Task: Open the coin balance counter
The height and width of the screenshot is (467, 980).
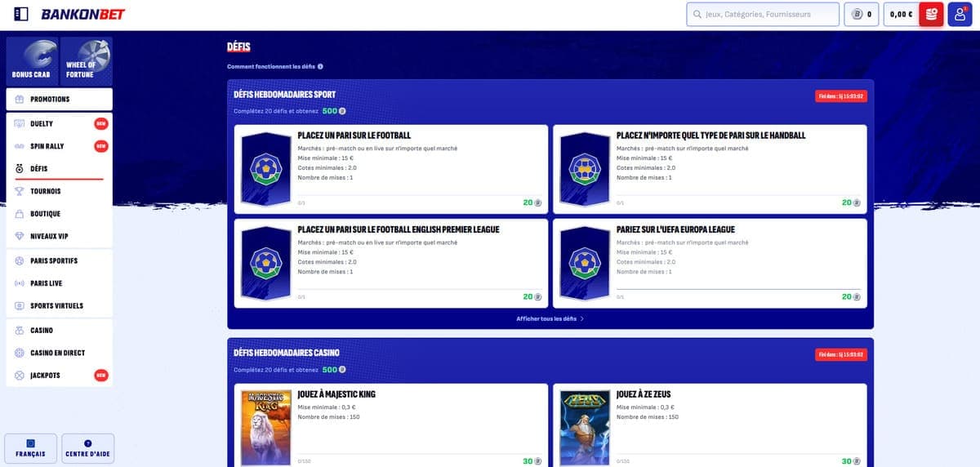Action: coord(862,14)
